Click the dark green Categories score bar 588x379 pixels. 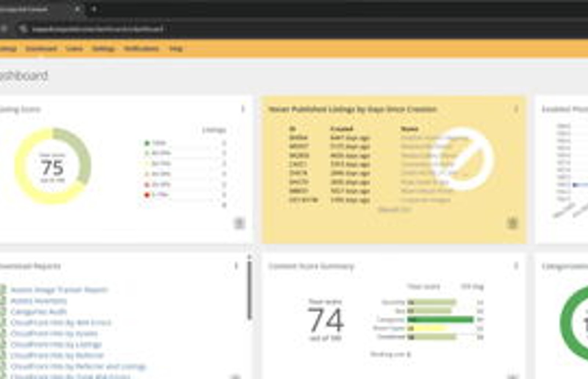440,320
